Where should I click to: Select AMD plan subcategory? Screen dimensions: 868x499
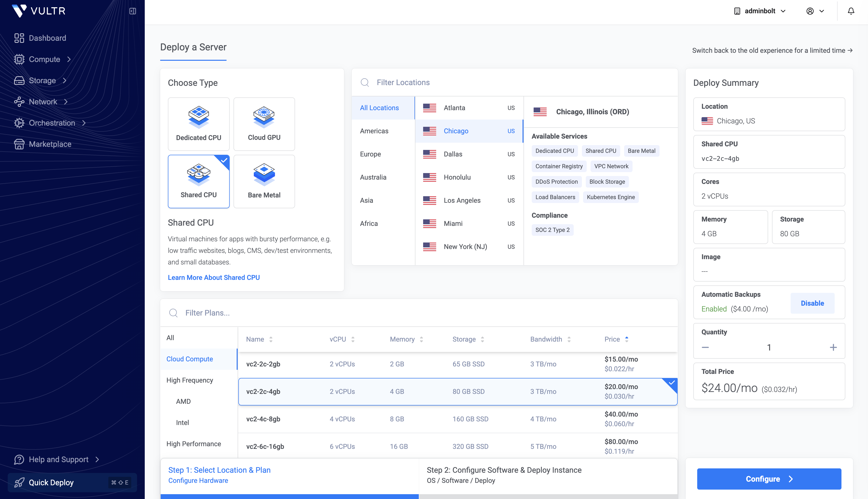point(199,402)
